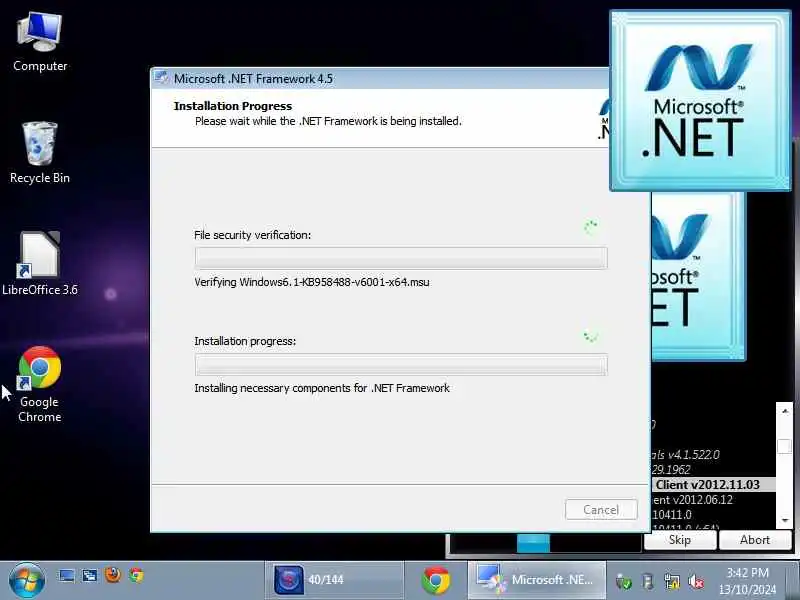Click the Abort button in the installer window
800x600 pixels.
[x=755, y=540]
